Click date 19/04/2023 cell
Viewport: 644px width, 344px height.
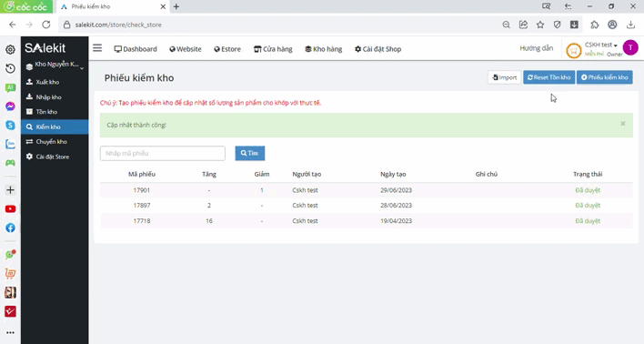click(x=396, y=221)
